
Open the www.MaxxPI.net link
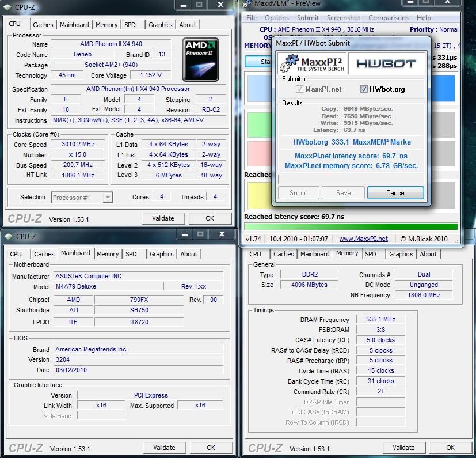point(363,239)
